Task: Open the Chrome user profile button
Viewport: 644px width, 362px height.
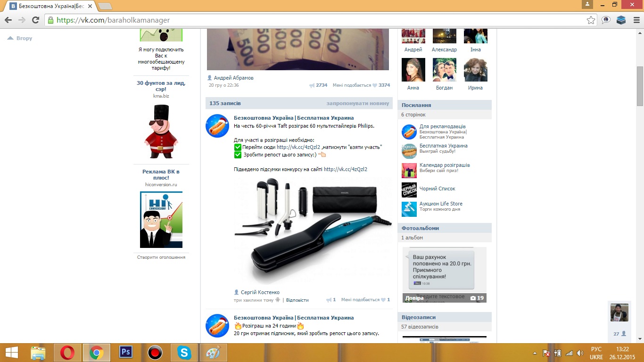Action: 587,4
